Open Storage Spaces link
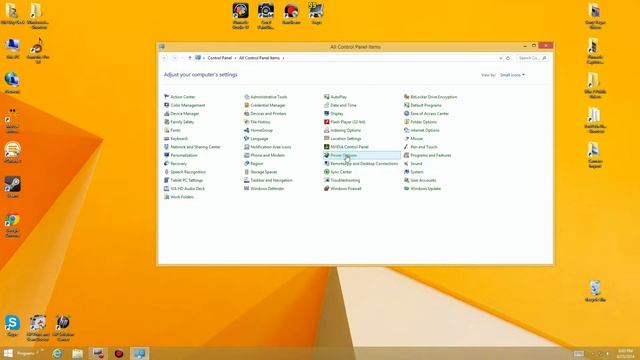This screenshot has width=640, height=360. (264, 172)
